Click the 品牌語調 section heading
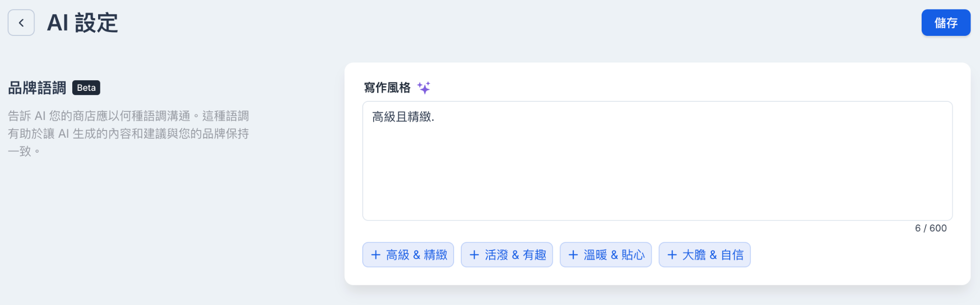980x305 pixels. pos(37,88)
